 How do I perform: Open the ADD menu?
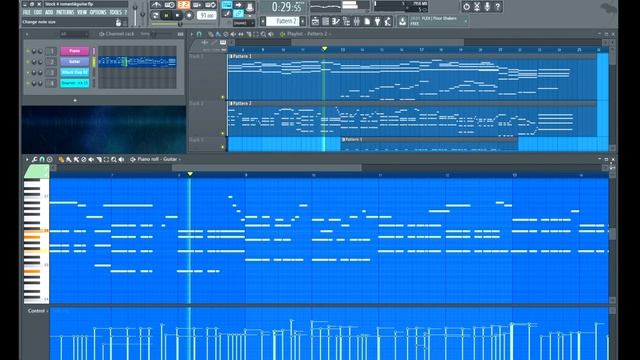click(x=49, y=12)
